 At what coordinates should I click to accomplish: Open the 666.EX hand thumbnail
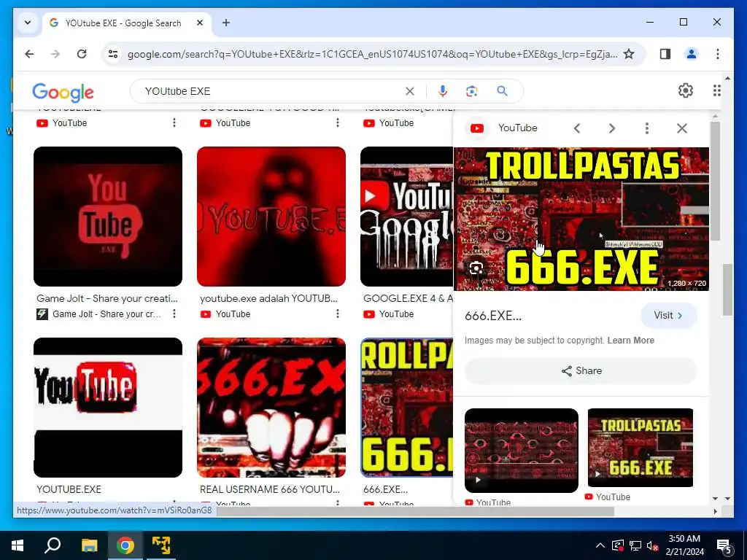click(271, 407)
